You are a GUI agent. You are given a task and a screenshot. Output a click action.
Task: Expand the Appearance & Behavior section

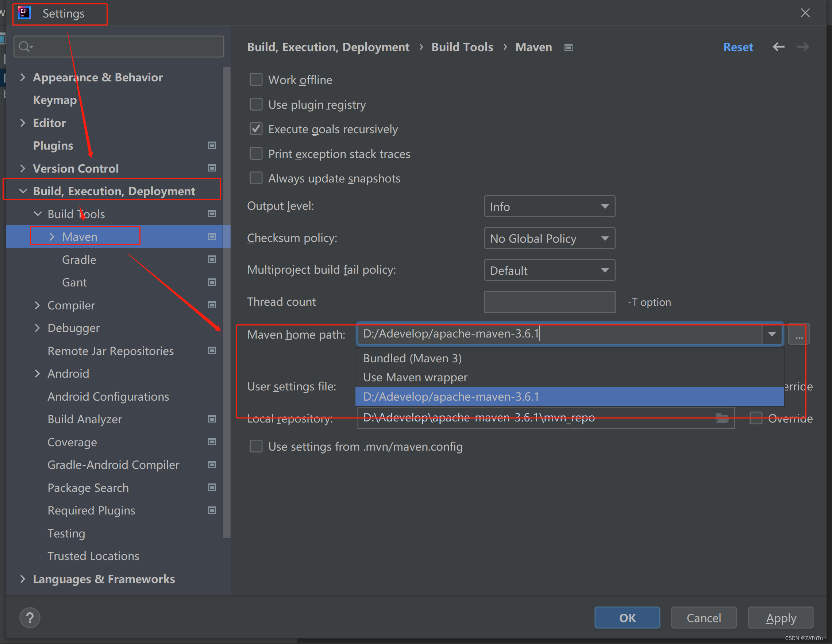[23, 77]
